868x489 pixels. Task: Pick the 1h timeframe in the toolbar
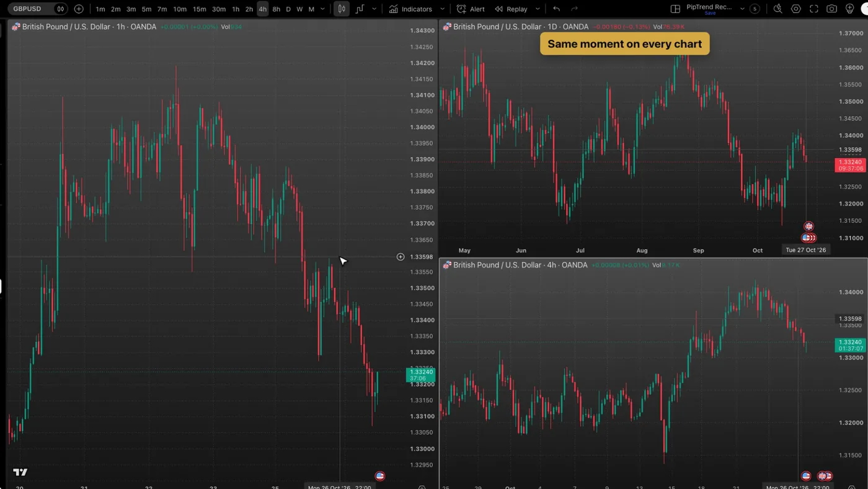tap(236, 9)
